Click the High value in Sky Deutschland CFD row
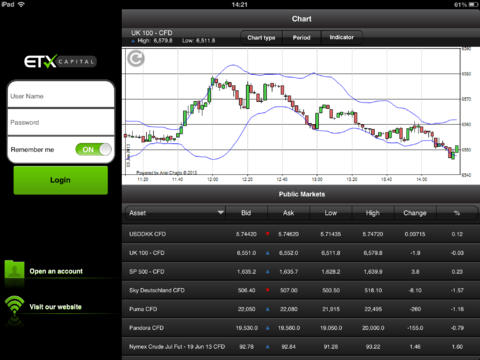Image resolution: width=480 pixels, height=360 pixels. pos(373,290)
